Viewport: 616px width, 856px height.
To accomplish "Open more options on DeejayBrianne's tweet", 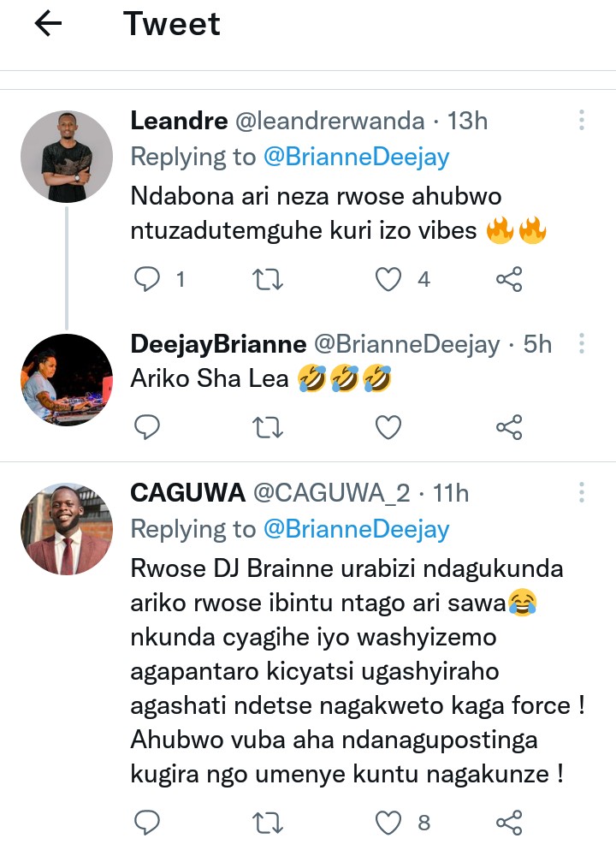I will [x=582, y=344].
